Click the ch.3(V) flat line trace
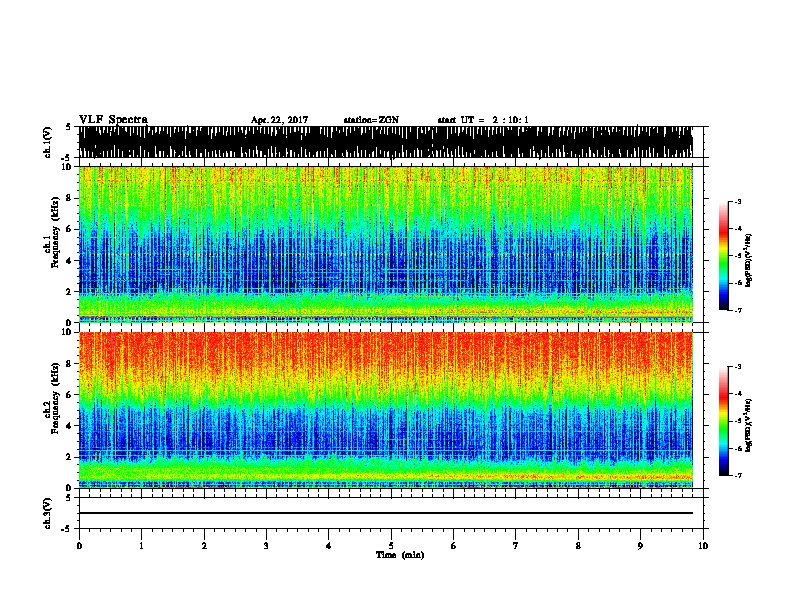The height and width of the screenshot is (612, 792). [386, 513]
